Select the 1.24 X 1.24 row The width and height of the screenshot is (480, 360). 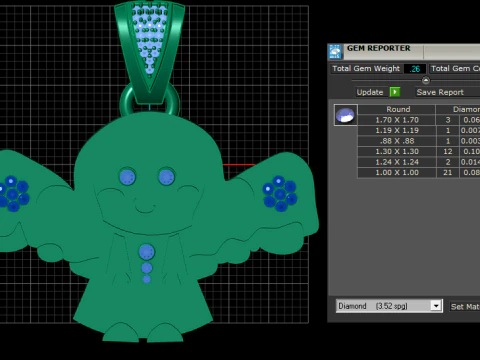419,162
